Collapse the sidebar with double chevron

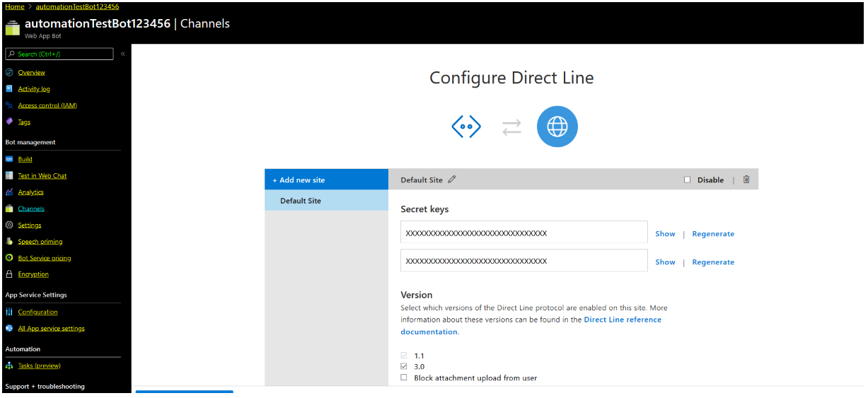(x=122, y=54)
